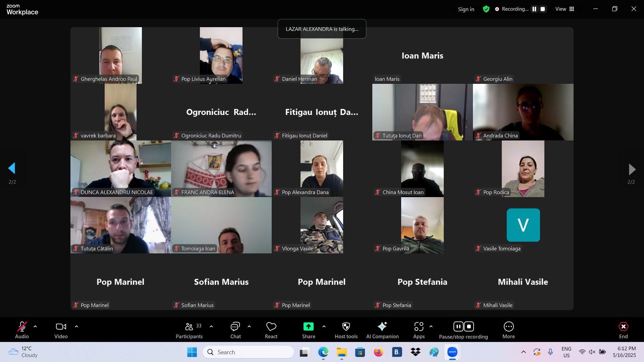This screenshot has width=644, height=362.
Task: Open the Chat panel
Action: [235, 330]
